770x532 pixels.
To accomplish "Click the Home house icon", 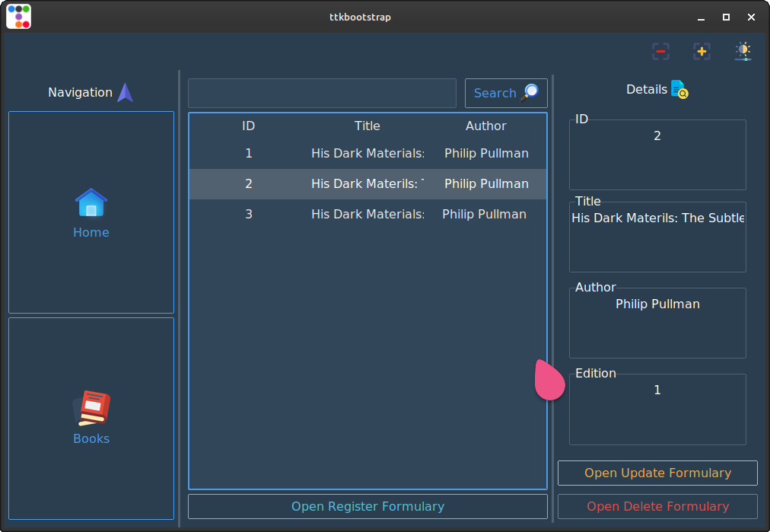I will coord(91,203).
